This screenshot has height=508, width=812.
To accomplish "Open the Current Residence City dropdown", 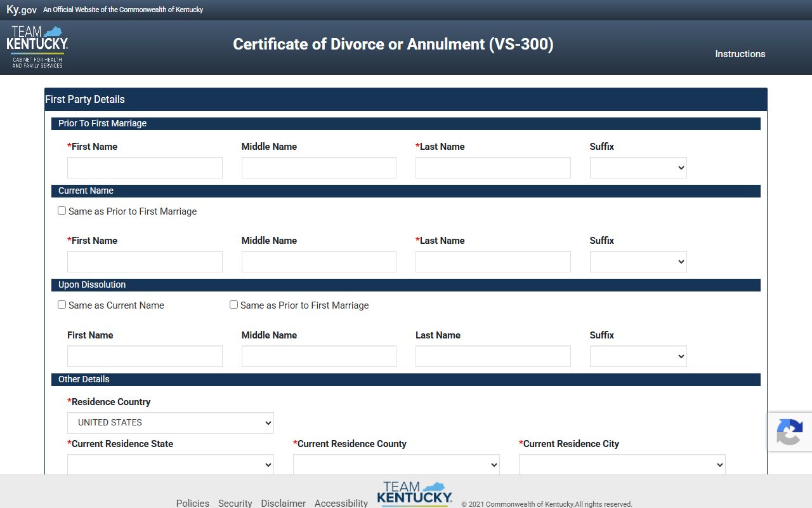I will 622,464.
